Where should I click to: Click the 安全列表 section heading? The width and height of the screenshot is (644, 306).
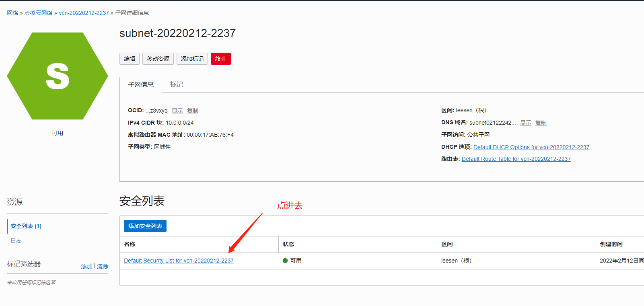(142, 201)
